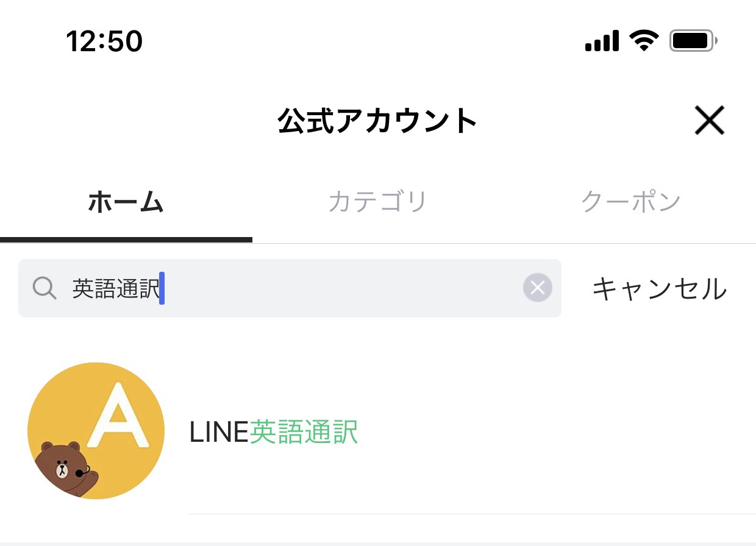Tap the battery indicator icon
The height and width of the screenshot is (546, 756).
click(x=694, y=41)
